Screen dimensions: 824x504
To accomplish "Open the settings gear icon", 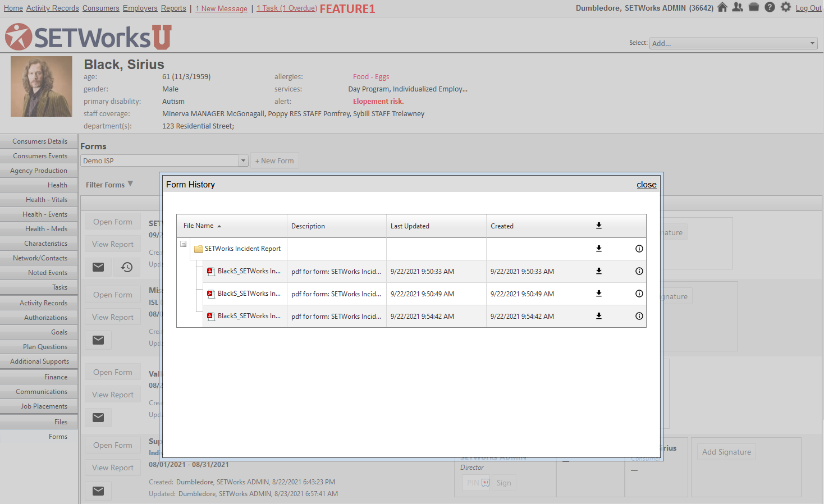I will point(786,7).
